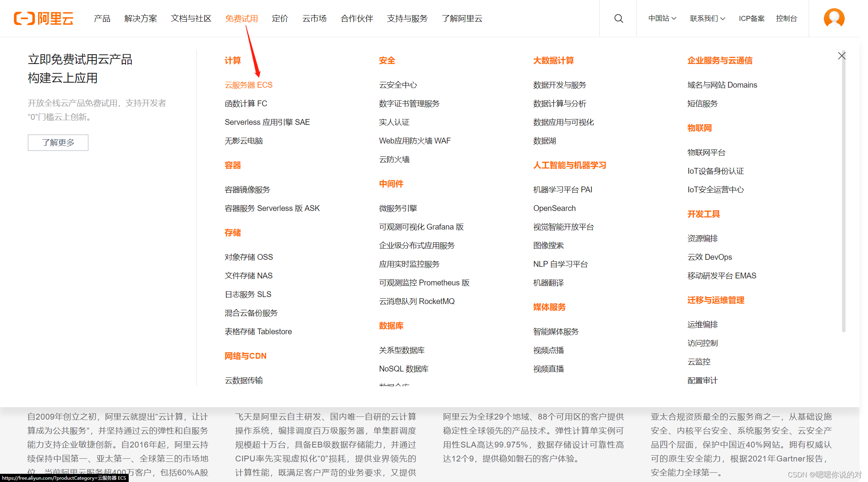Open the 云服务器 ECS link
This screenshot has height=482, width=868.
[248, 85]
